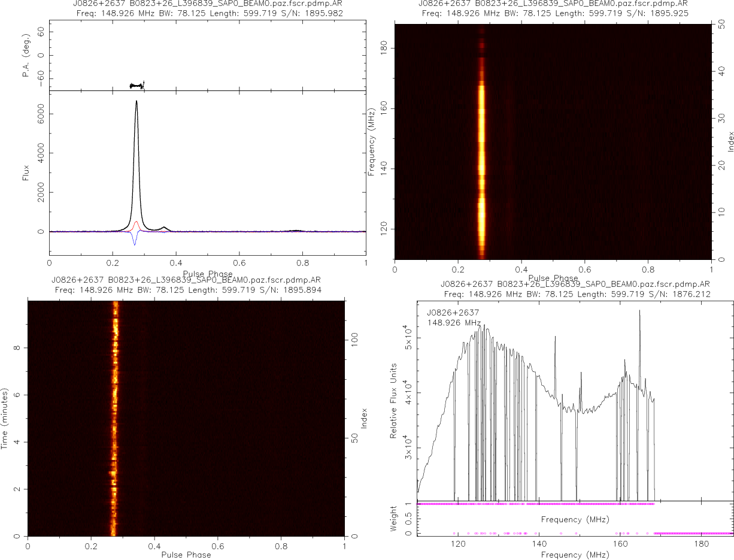Click the bright pulse stripe in frequency-phase plot

point(481,156)
